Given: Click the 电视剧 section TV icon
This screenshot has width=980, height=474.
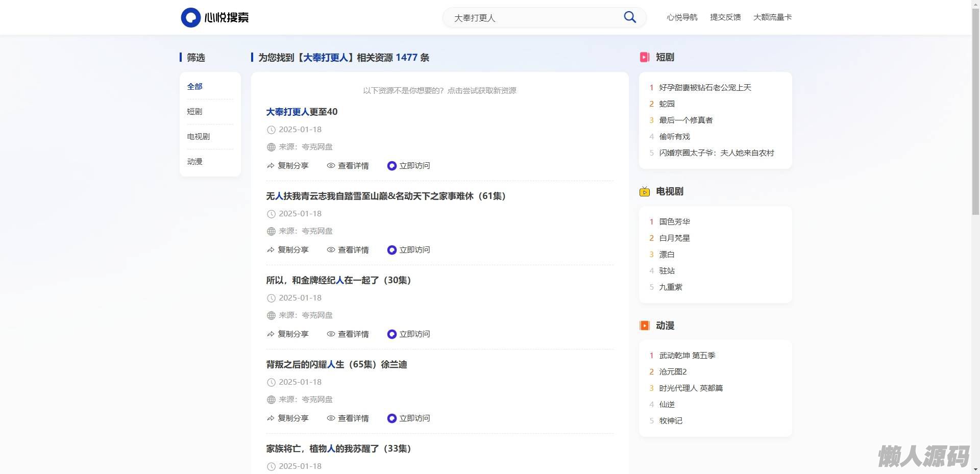Looking at the screenshot, I should click(x=645, y=192).
